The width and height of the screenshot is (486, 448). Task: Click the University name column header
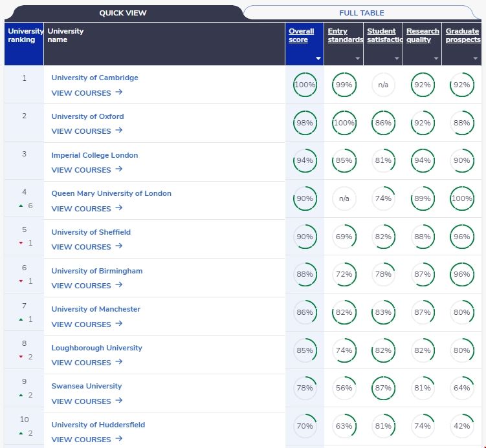pyautogui.click(x=65, y=36)
